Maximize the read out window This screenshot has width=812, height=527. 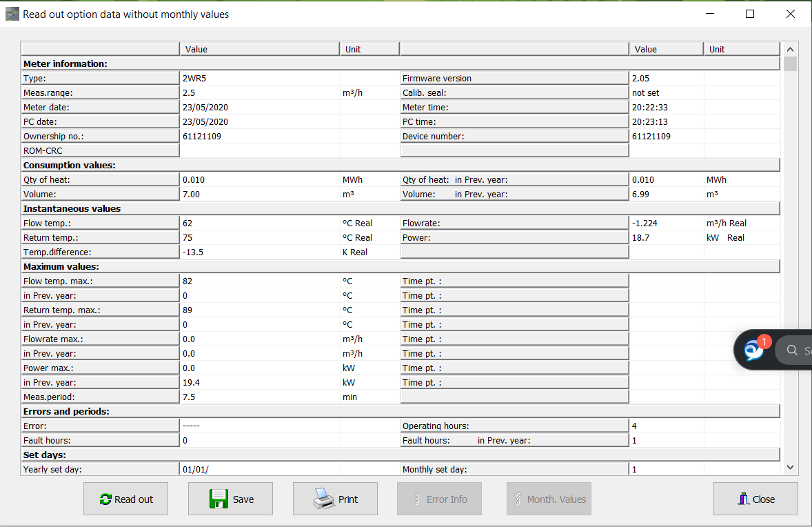[750, 14]
